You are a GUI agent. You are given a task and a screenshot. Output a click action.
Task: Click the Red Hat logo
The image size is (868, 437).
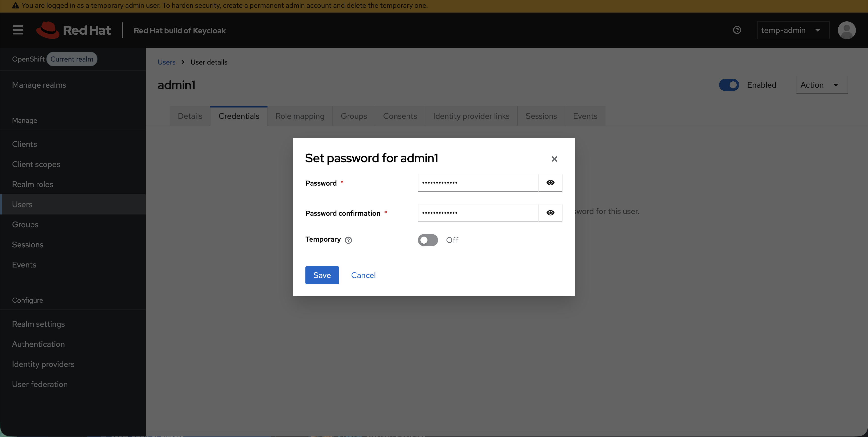74,30
